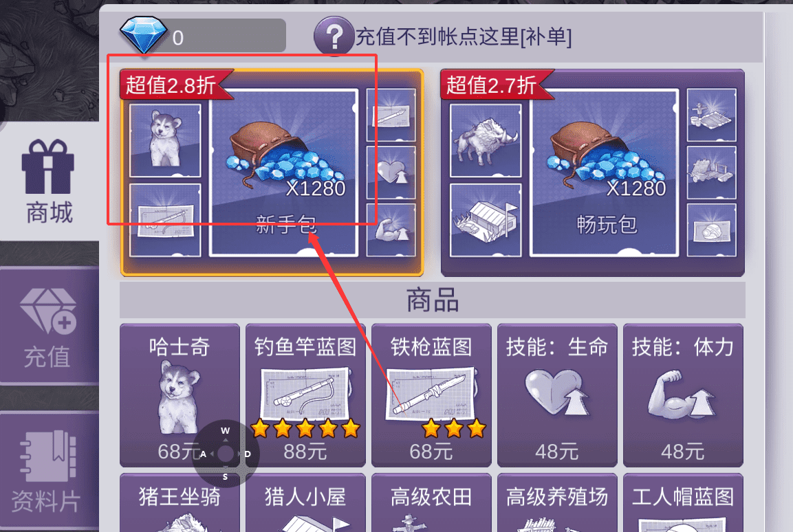The width and height of the screenshot is (793, 532).
Task: Click the W key on virtual joystick
Action: click(225, 431)
